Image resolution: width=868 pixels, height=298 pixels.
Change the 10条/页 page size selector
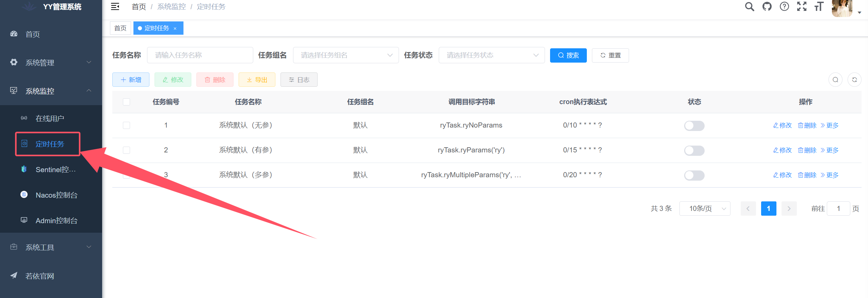[705, 209]
